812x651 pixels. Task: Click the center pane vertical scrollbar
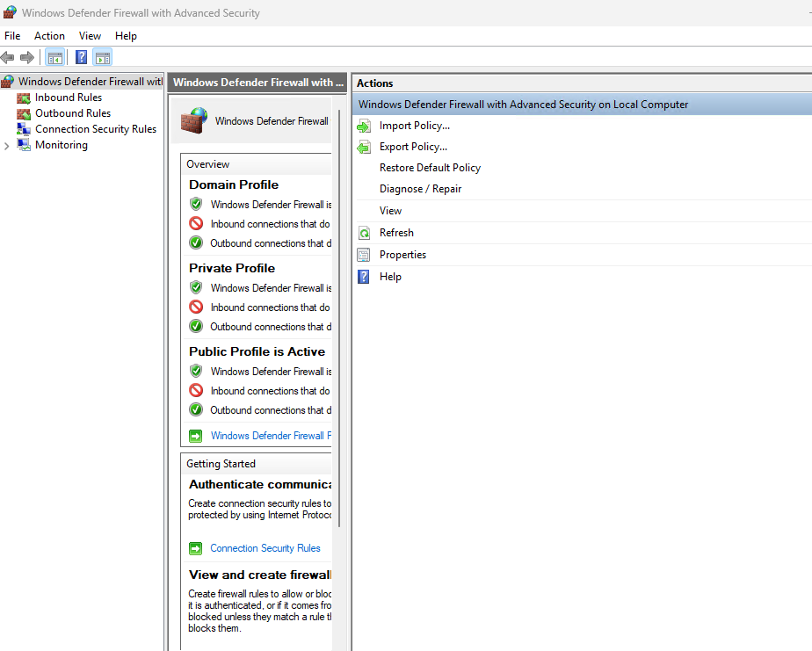coord(340,318)
